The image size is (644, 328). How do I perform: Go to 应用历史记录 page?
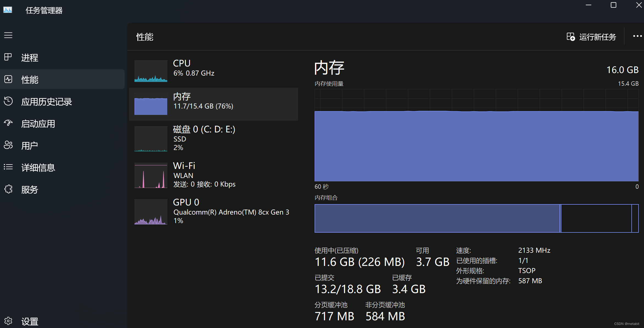point(62,101)
